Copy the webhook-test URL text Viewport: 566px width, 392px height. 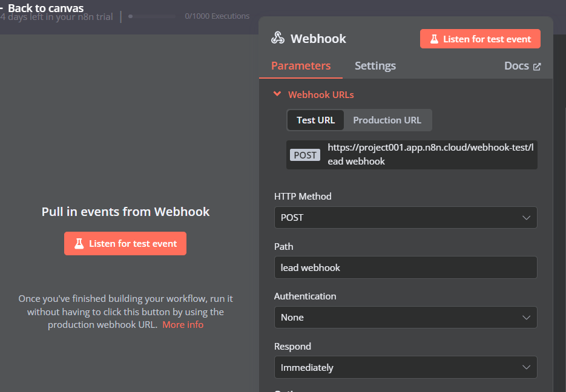tap(430, 154)
